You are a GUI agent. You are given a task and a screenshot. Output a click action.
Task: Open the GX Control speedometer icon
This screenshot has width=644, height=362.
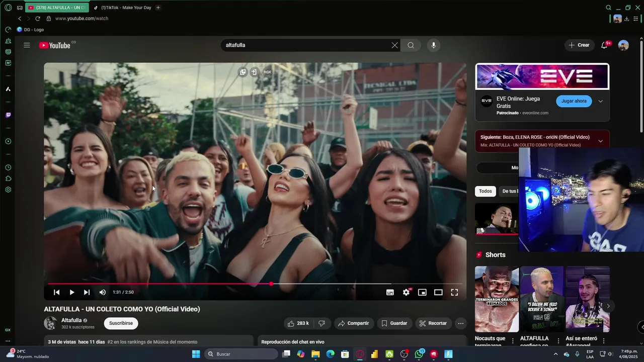coord(8,30)
